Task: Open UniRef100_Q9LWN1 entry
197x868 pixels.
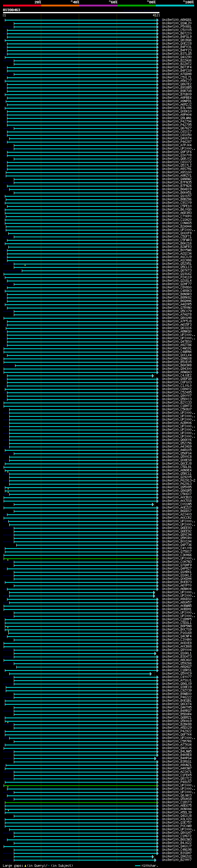Action: [x=176, y=118]
